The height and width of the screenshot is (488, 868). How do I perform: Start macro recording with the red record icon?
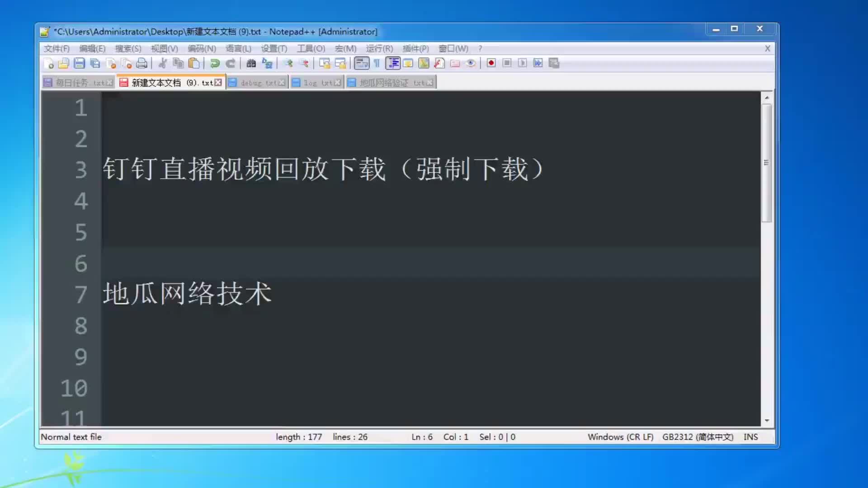(490, 64)
